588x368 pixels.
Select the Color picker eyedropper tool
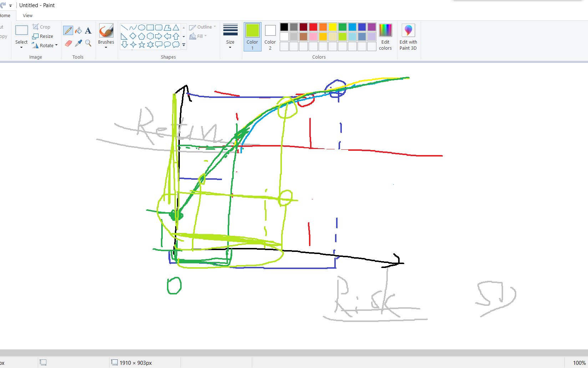pyautogui.click(x=78, y=43)
